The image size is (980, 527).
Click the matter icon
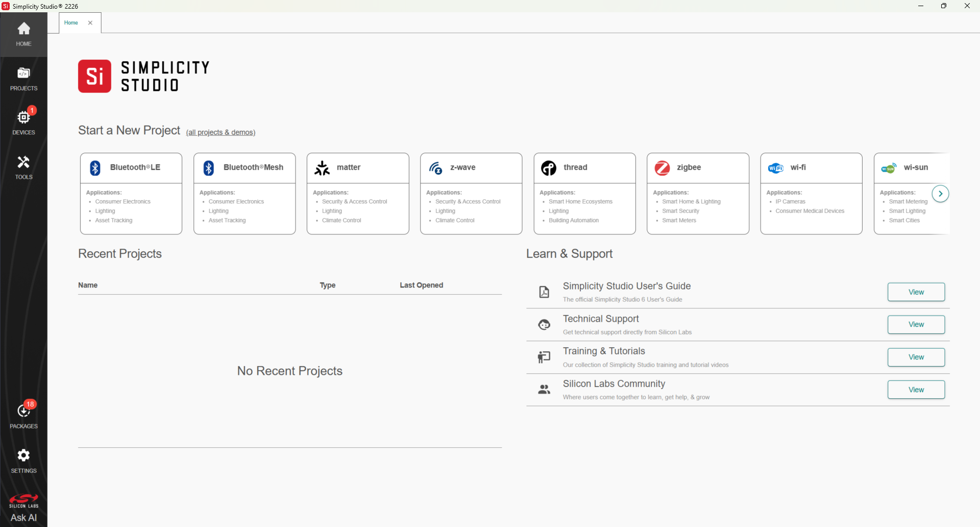pos(322,168)
